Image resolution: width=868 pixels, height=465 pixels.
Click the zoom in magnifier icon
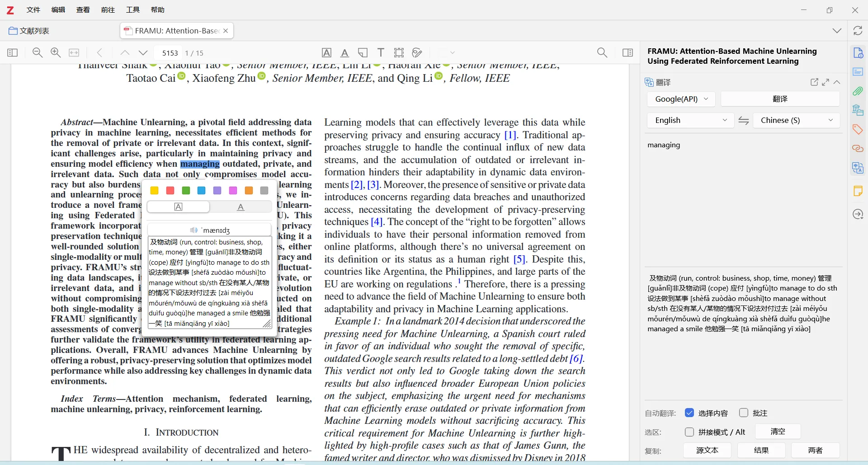pyautogui.click(x=56, y=53)
